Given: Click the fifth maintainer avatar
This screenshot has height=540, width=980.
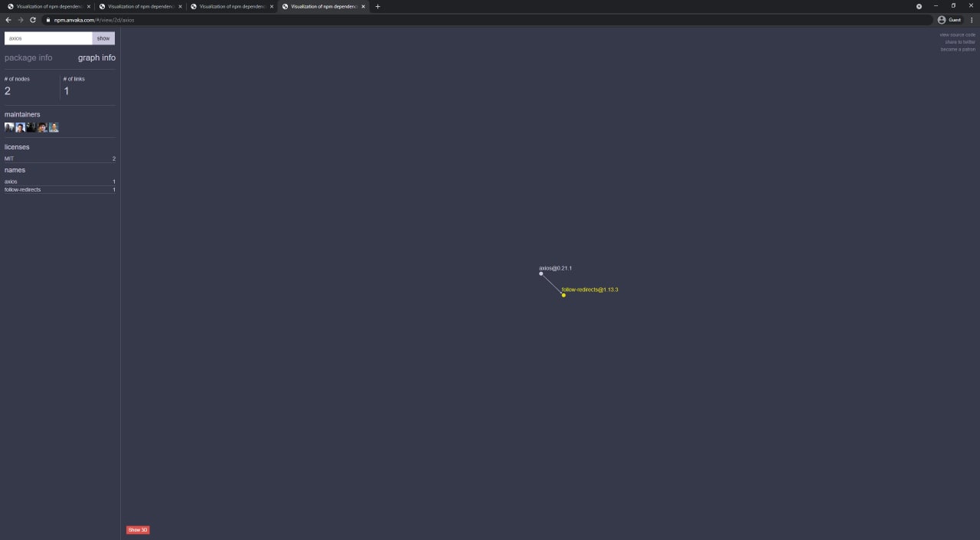Looking at the screenshot, I should coord(54,127).
